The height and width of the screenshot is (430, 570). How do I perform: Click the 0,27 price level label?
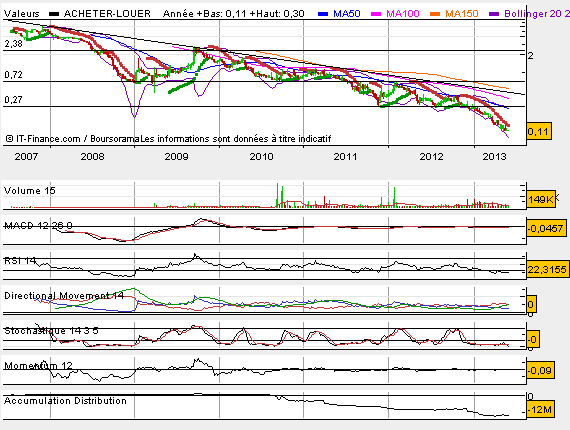pos(13,100)
